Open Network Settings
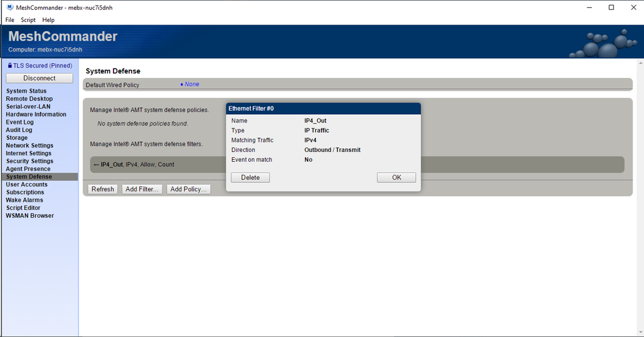This screenshot has height=337, width=644. click(30, 146)
